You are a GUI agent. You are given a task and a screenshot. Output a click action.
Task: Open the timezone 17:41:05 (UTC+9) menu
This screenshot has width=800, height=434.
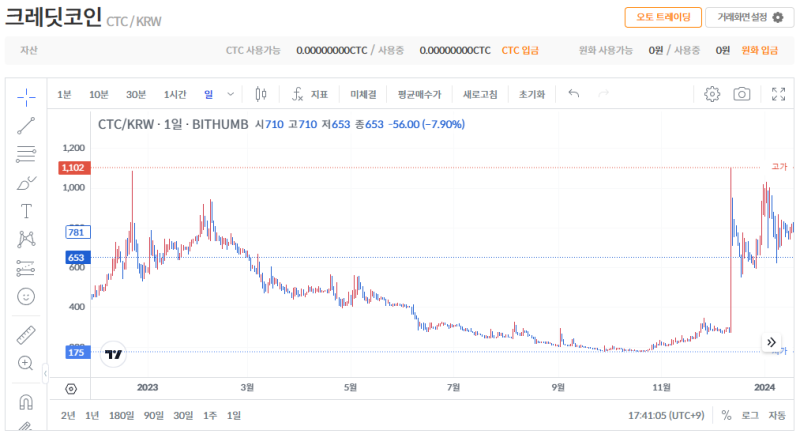pos(666,416)
